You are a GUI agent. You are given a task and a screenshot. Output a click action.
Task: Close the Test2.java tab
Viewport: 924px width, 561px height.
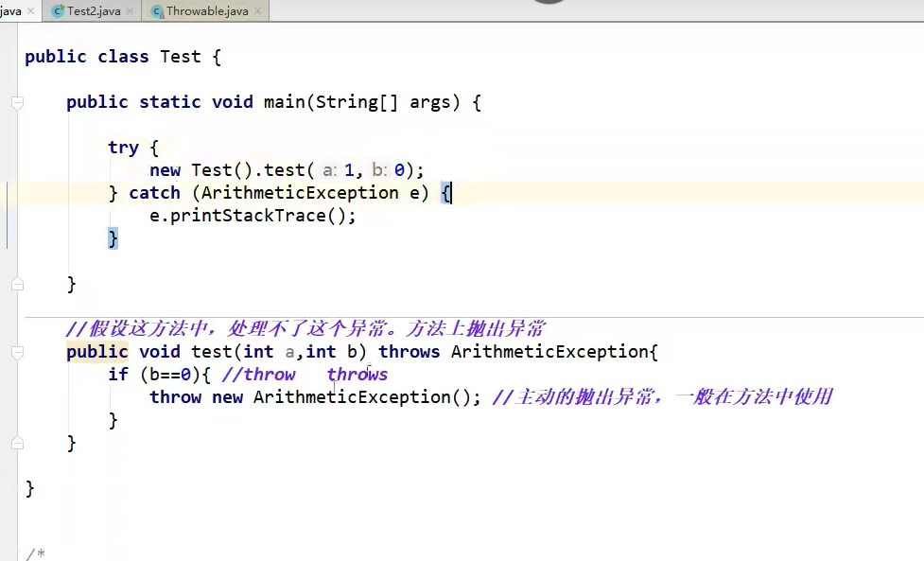pyautogui.click(x=131, y=10)
